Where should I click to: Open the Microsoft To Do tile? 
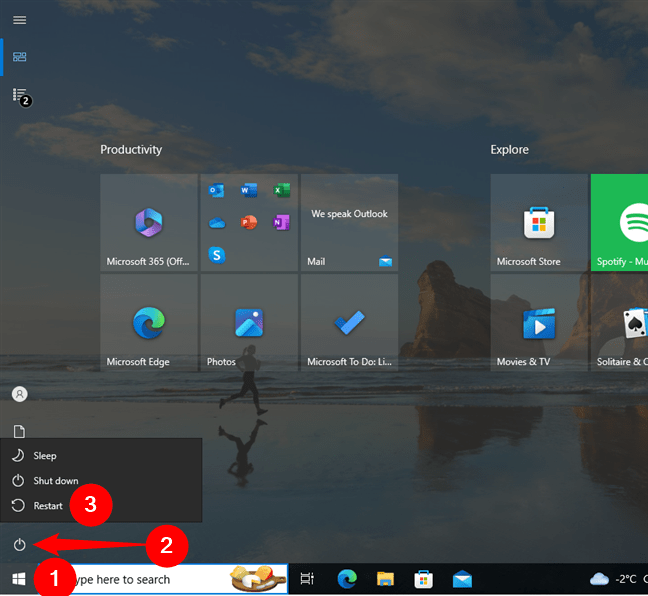pyautogui.click(x=349, y=322)
